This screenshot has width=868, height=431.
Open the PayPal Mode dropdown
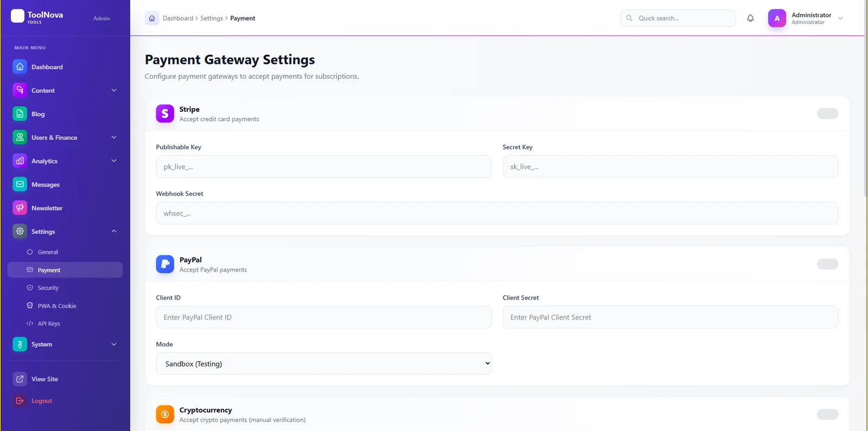point(324,364)
